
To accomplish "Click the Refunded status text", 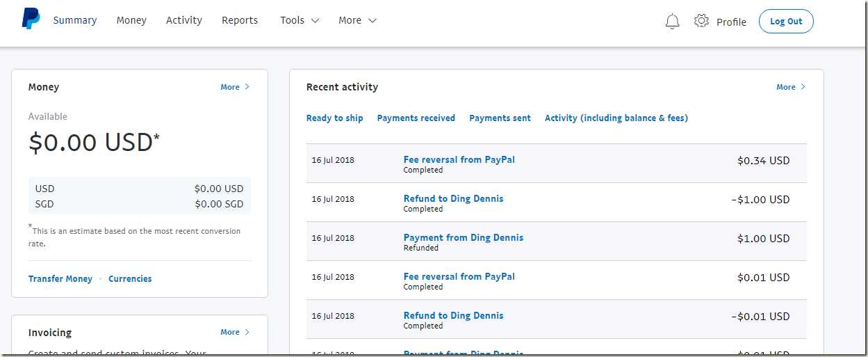I will 420,248.
